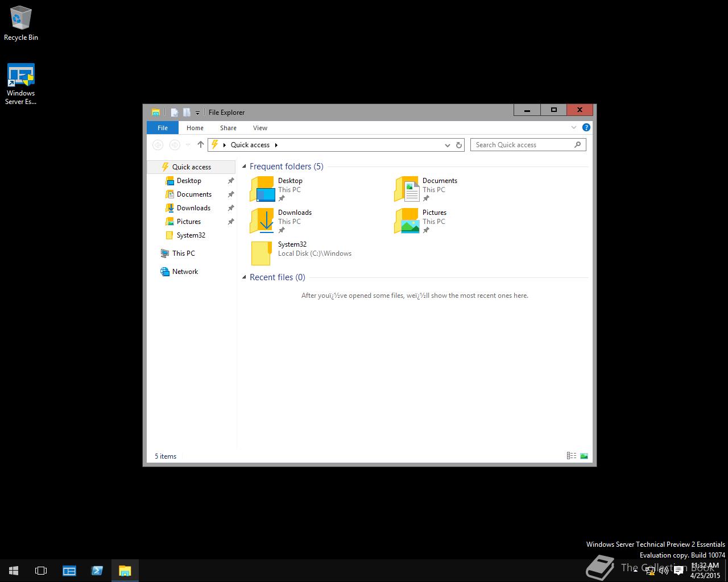Click the Properties quick access toolbar icon
Viewport: 728px width, 582px height.
(x=175, y=112)
